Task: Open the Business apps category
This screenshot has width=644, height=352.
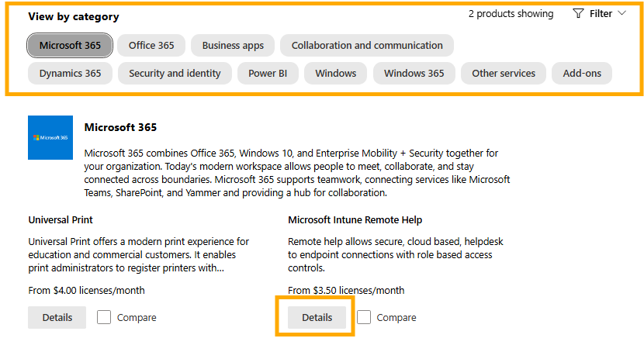Action: [233, 45]
